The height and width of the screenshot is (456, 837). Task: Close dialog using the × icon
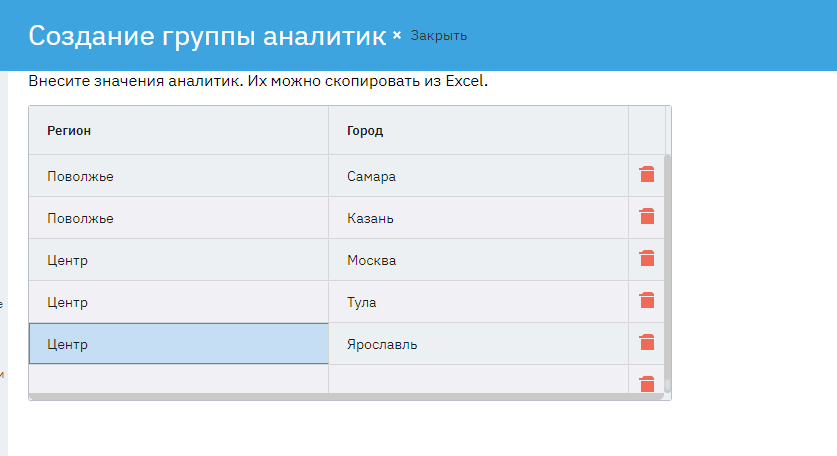[397, 35]
